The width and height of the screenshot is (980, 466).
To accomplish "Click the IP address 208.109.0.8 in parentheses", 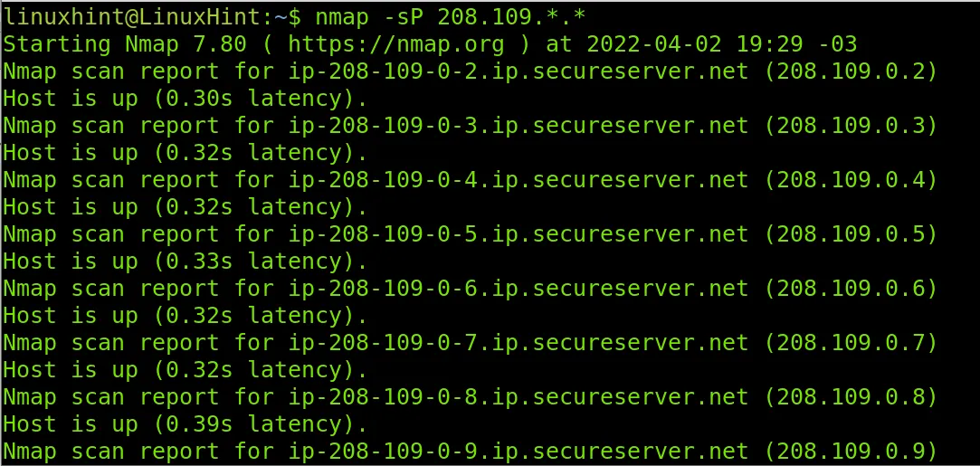I will 852,396.
